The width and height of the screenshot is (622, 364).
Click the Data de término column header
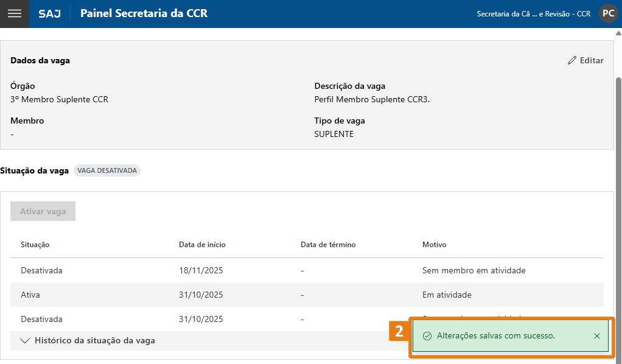coord(328,245)
